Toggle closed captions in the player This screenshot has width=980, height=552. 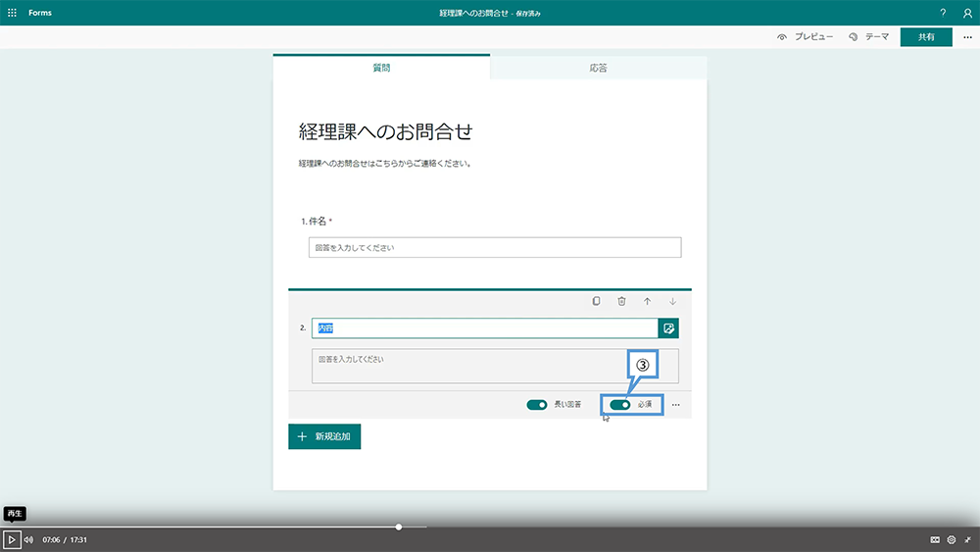point(935,539)
